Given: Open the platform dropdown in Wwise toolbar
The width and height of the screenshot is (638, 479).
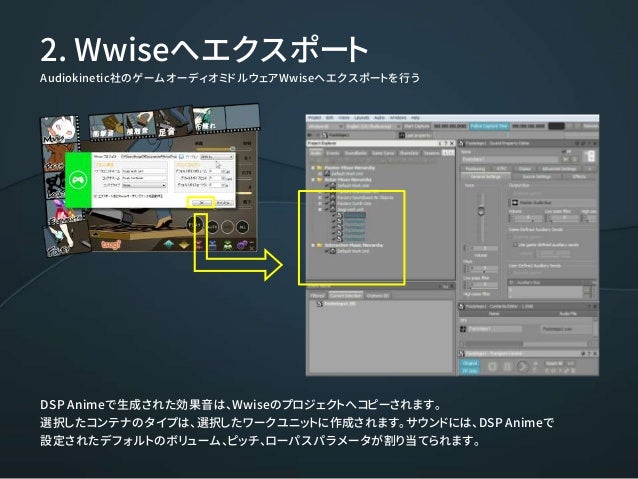Looking at the screenshot, I should [x=325, y=127].
